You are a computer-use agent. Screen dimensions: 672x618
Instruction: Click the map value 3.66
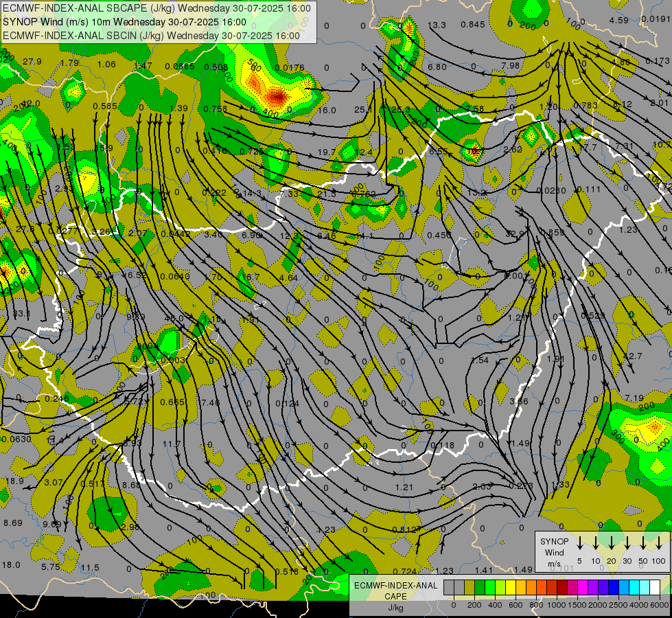(x=518, y=402)
